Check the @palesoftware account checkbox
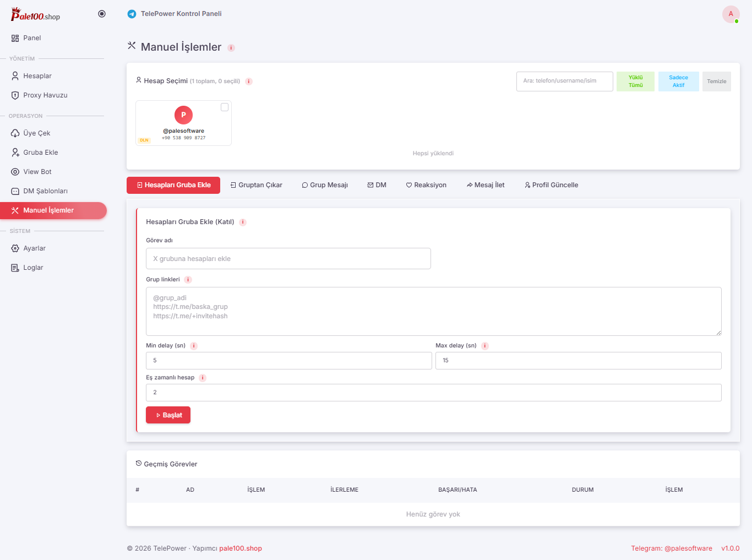Image resolution: width=752 pixels, height=560 pixels. click(225, 107)
